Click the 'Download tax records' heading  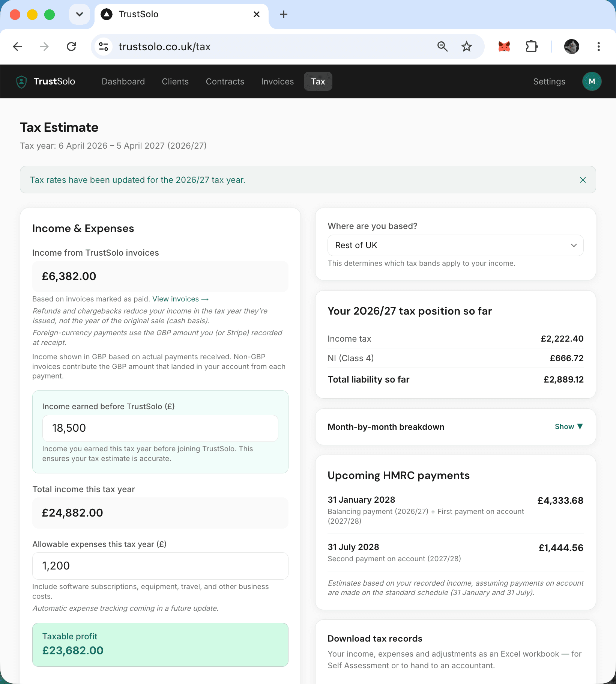(x=375, y=639)
